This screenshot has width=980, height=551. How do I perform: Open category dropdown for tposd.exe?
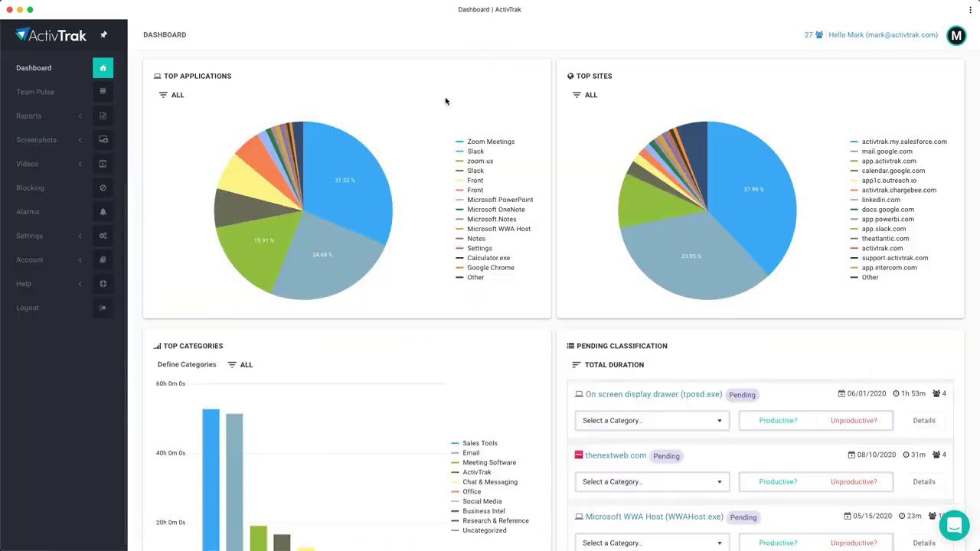(652, 421)
